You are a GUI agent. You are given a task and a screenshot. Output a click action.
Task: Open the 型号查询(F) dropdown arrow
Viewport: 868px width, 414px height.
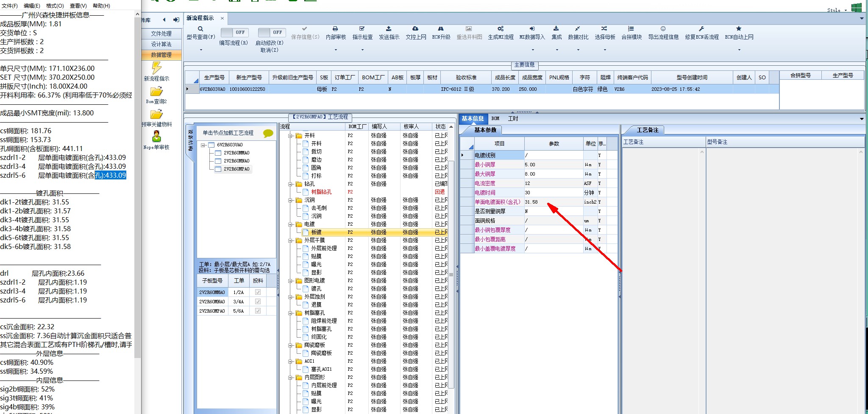pos(201,50)
